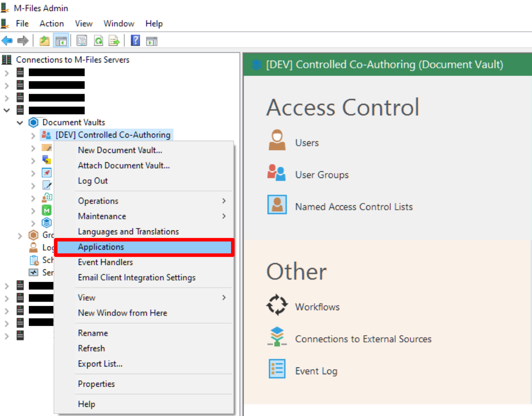Expand the node beside the Gro... tree item
The image size is (532, 416).
pyautogui.click(x=20, y=236)
